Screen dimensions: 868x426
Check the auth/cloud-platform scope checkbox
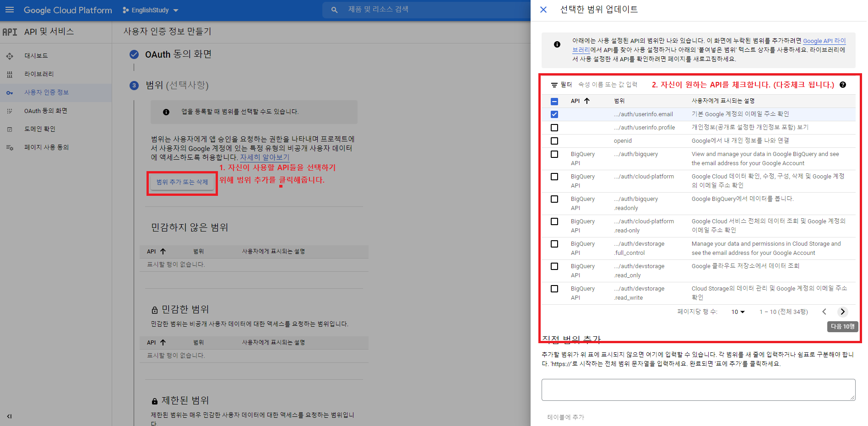pyautogui.click(x=554, y=177)
